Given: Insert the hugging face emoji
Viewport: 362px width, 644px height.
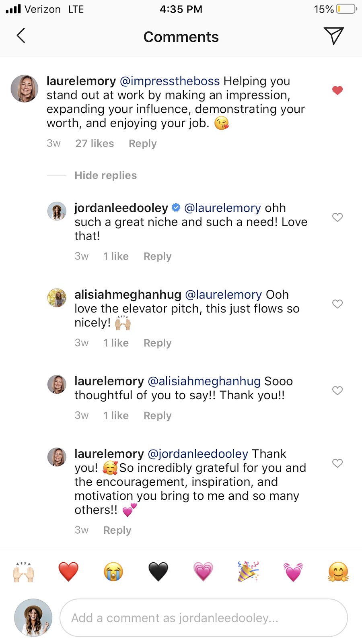Looking at the screenshot, I should click(338, 572).
